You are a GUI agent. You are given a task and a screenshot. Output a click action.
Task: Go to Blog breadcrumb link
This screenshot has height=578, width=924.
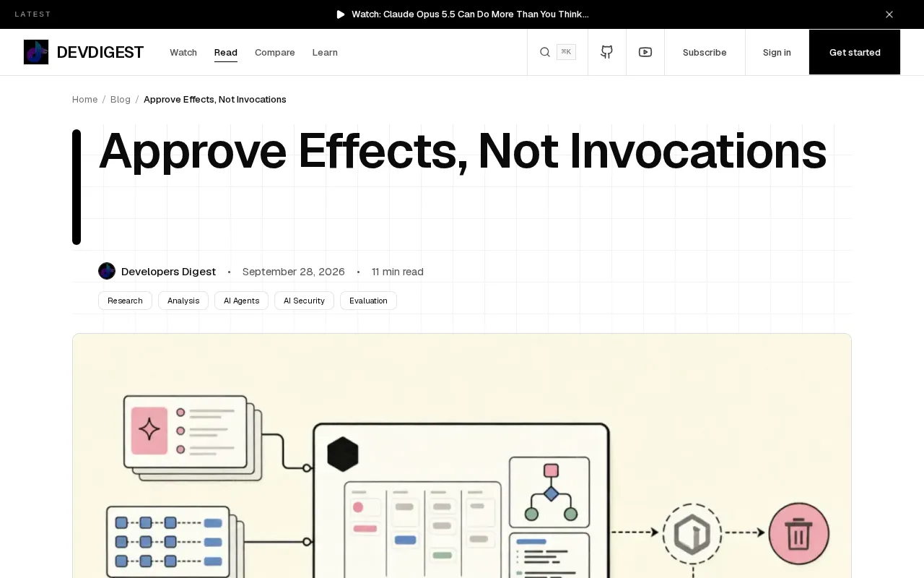(x=121, y=99)
